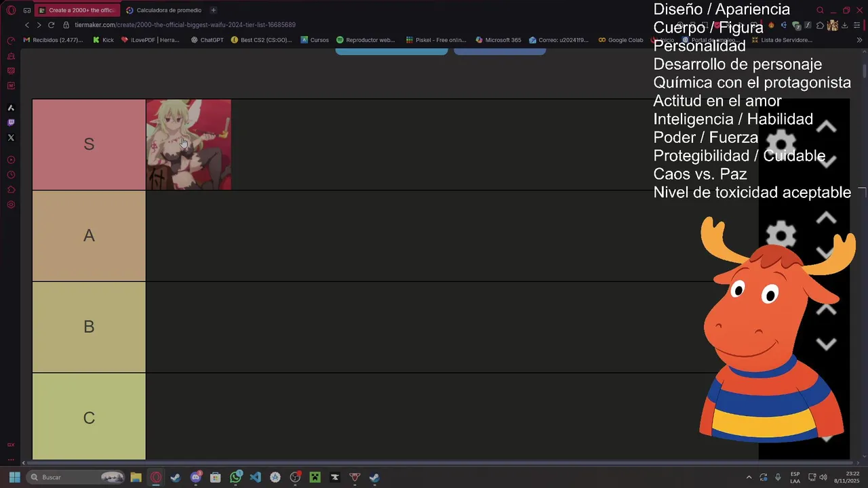Open the Microsoft 365 bookmark
This screenshot has width=868, height=488.
(x=498, y=40)
